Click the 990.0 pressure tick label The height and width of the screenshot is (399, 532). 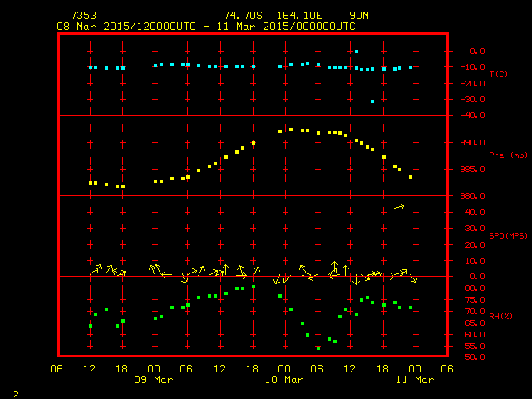(470, 142)
